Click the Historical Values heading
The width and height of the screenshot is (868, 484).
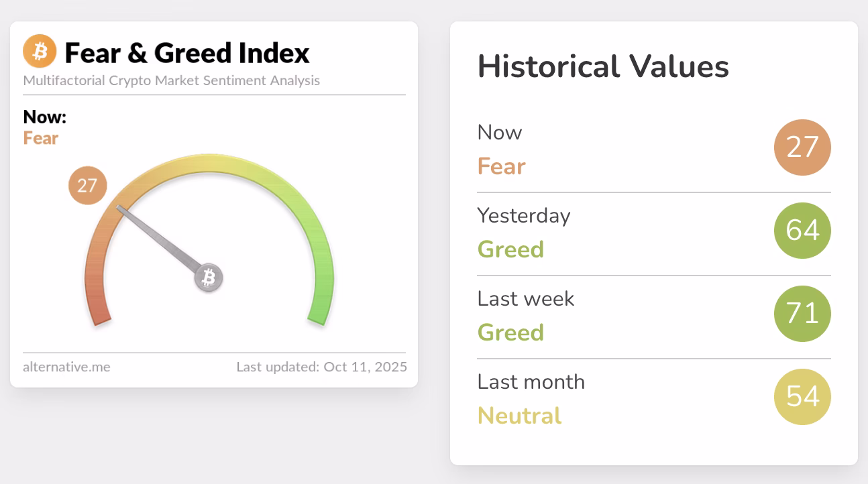[x=603, y=66]
